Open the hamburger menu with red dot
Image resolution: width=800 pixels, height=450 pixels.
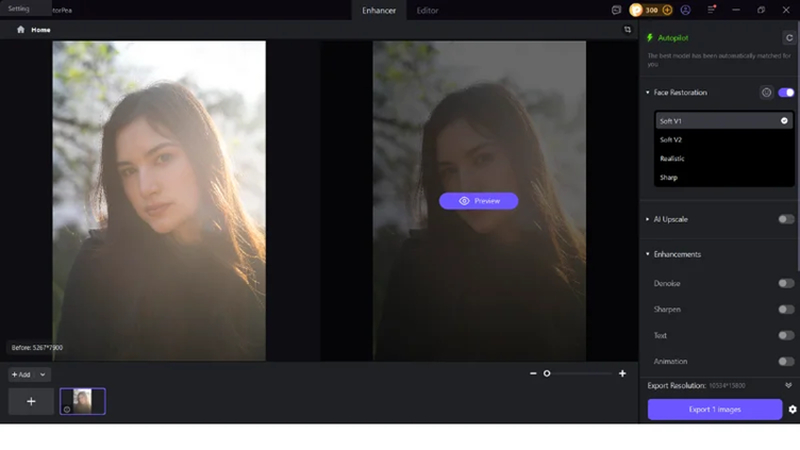coord(711,10)
